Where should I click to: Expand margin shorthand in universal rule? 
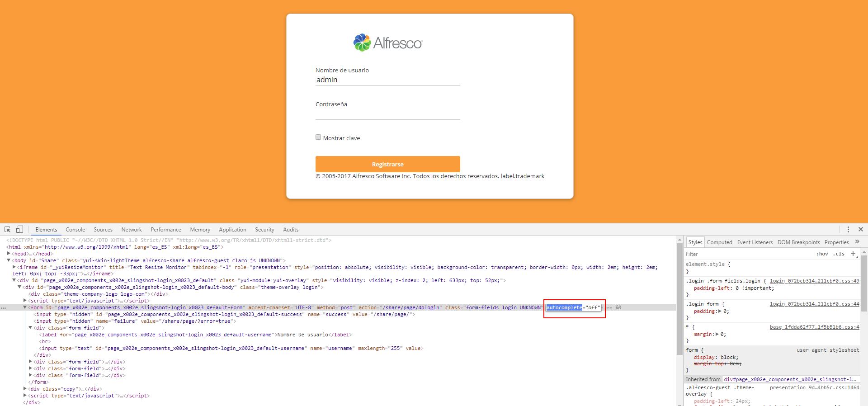tap(717, 334)
